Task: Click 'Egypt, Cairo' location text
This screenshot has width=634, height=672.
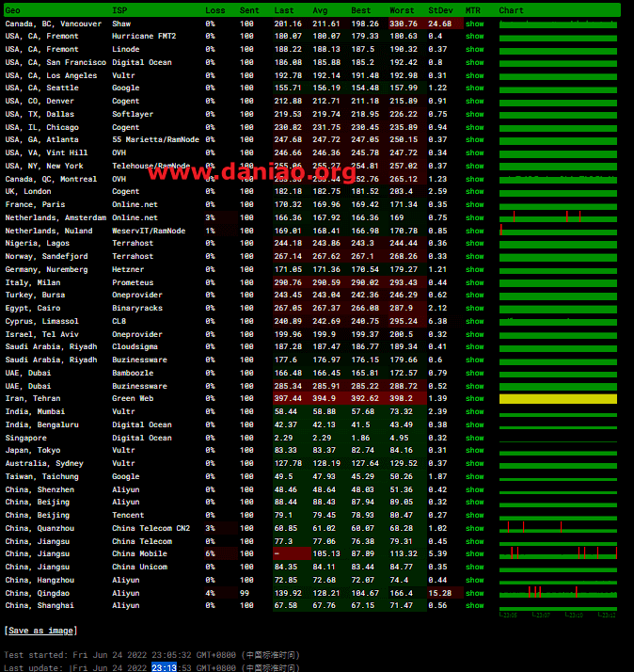Action: 33,308
